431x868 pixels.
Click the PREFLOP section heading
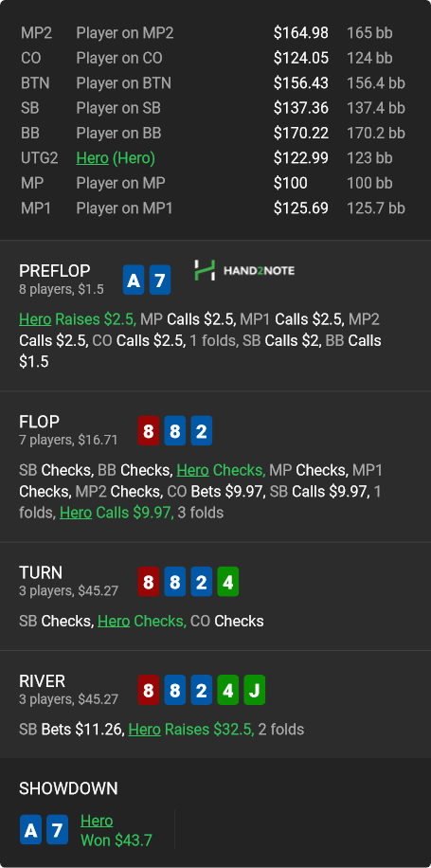coord(55,271)
